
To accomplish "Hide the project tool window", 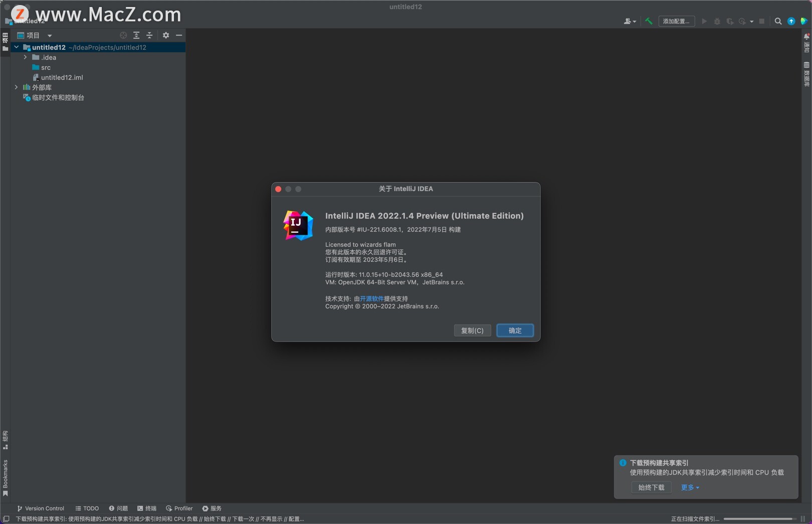I will (179, 35).
